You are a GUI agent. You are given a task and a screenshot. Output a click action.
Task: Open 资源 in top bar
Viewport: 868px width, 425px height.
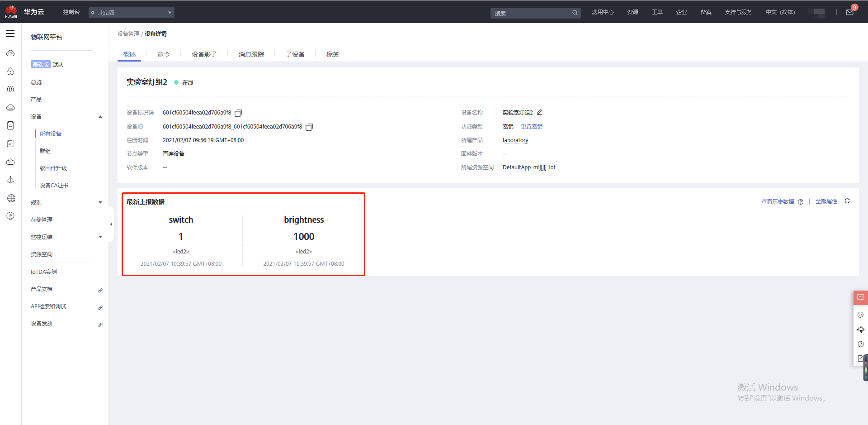[633, 12]
